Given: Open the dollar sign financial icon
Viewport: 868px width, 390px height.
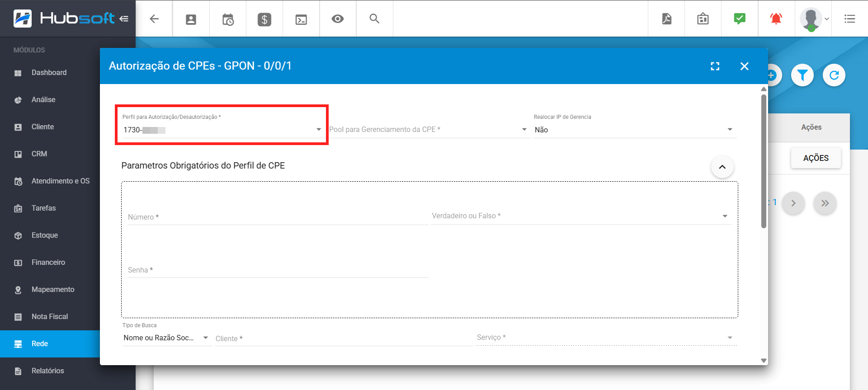Looking at the screenshot, I should [264, 19].
